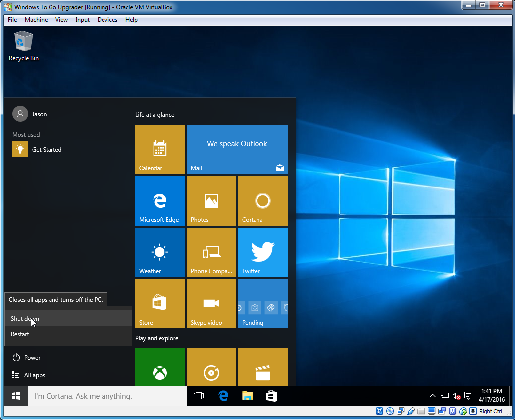
Task: Click the Most used label
Action: click(26, 134)
